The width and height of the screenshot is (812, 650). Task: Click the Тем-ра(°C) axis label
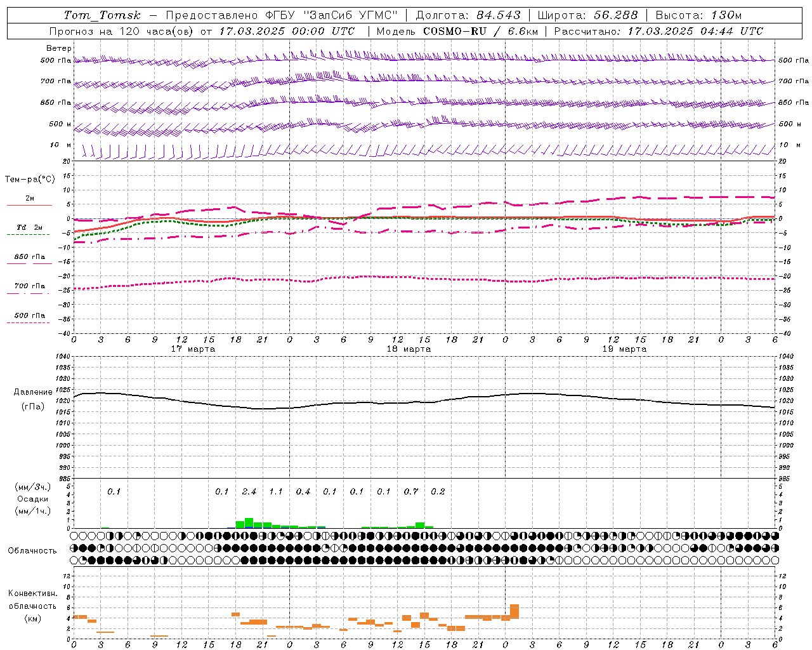click(x=30, y=180)
